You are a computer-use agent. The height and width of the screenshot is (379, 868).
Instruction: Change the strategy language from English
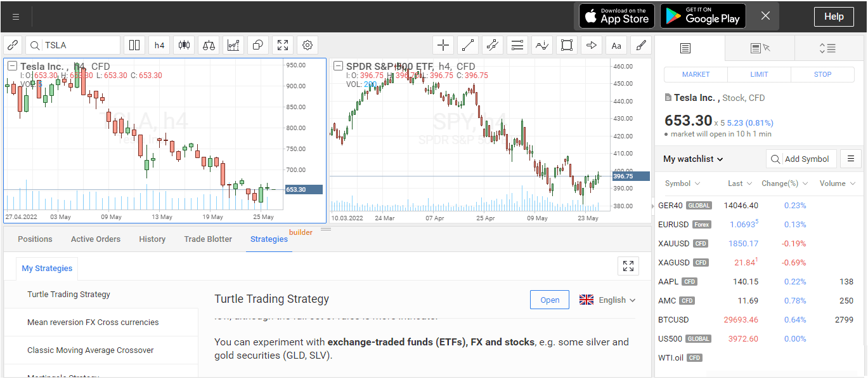click(607, 300)
